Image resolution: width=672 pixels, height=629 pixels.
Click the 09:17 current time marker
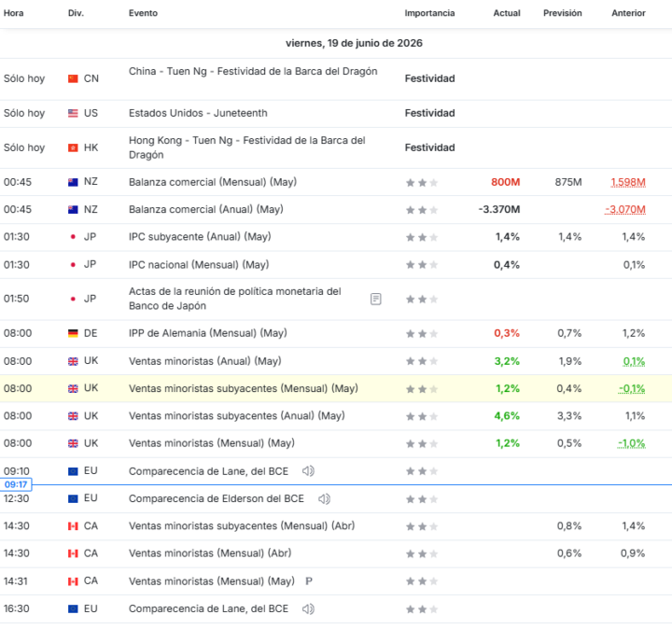click(x=16, y=484)
